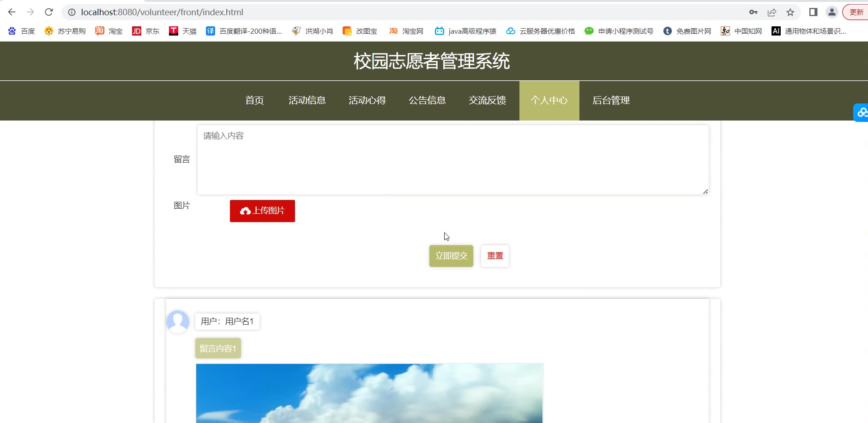The height and width of the screenshot is (423, 868).
Task: Open the 改图宝 bookmark
Action: 360,31
